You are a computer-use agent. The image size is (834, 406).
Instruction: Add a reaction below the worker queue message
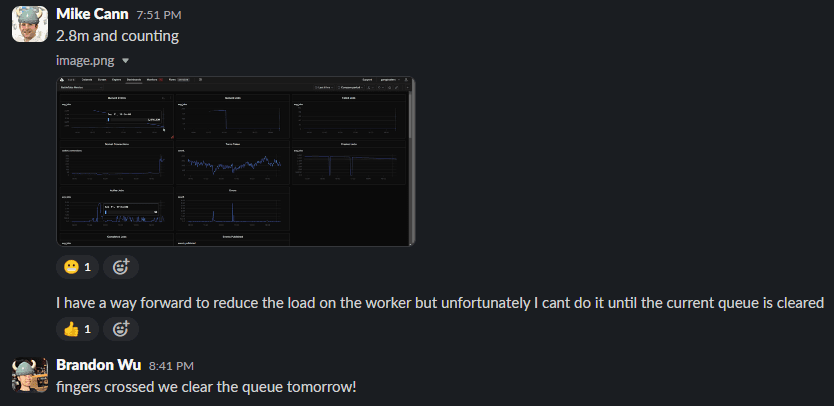[x=121, y=328]
